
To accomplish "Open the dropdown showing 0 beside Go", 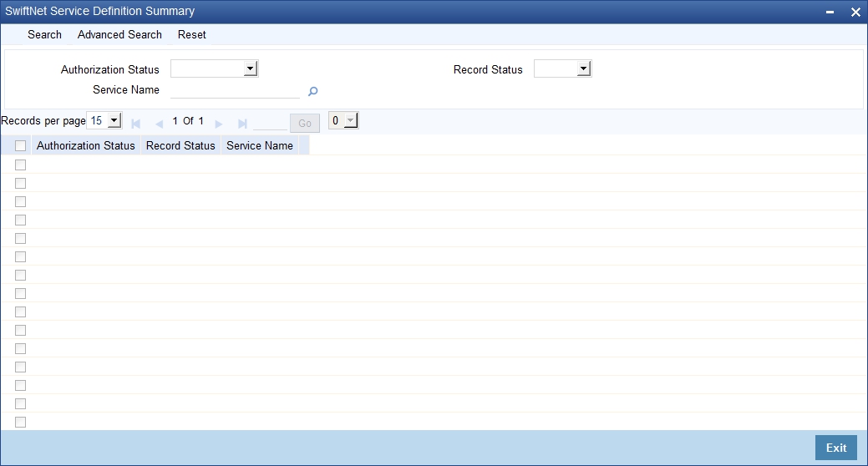I will (x=343, y=120).
